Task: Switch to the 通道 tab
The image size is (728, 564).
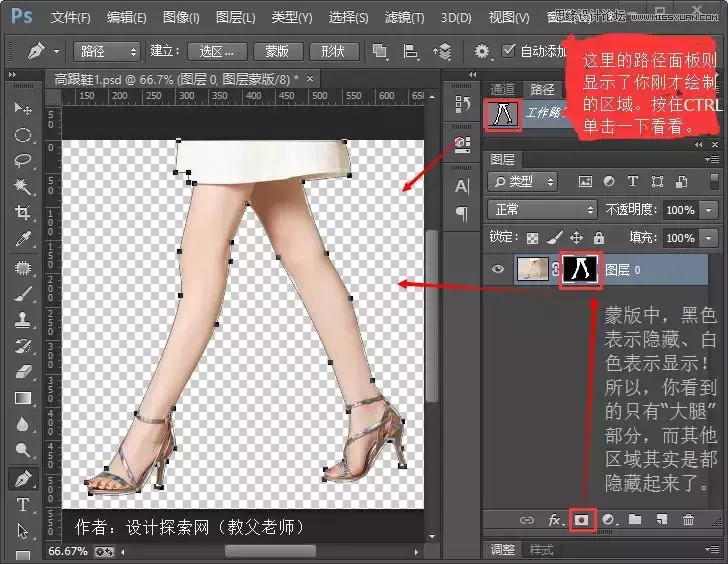Action: pyautogui.click(x=502, y=89)
